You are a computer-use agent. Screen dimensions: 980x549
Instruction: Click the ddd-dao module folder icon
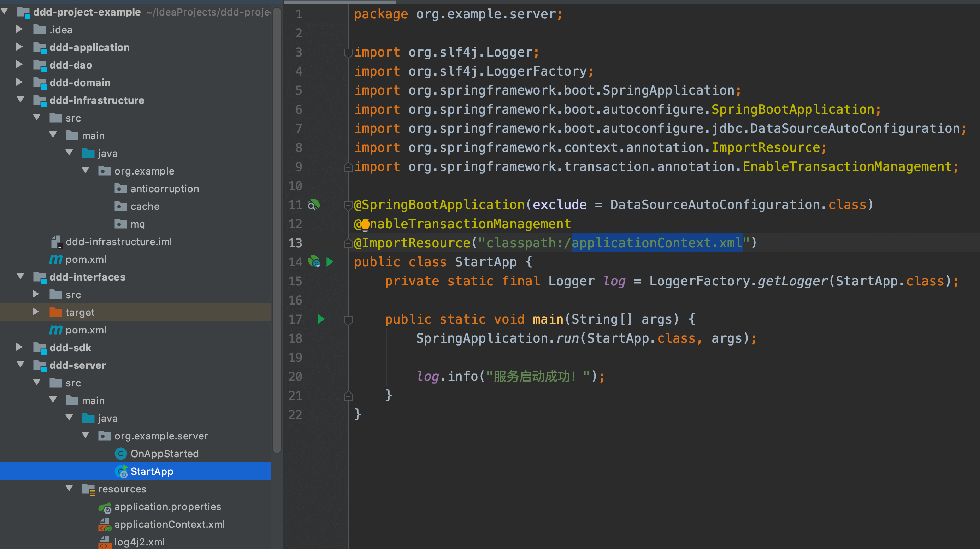tap(40, 65)
